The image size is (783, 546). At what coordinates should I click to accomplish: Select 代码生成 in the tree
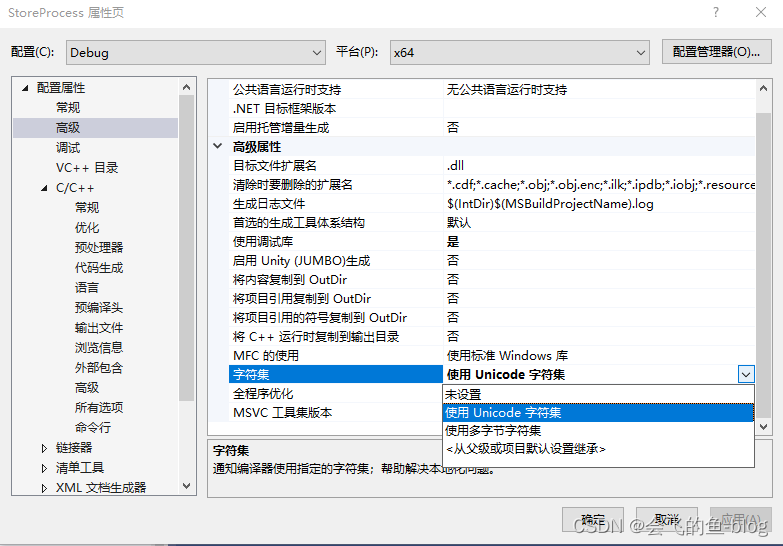click(99, 268)
